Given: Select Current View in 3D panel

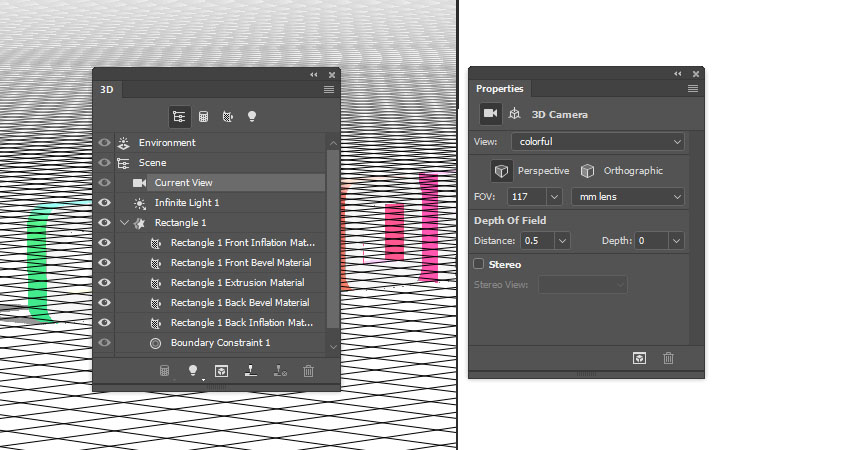Looking at the screenshot, I should click(x=220, y=183).
